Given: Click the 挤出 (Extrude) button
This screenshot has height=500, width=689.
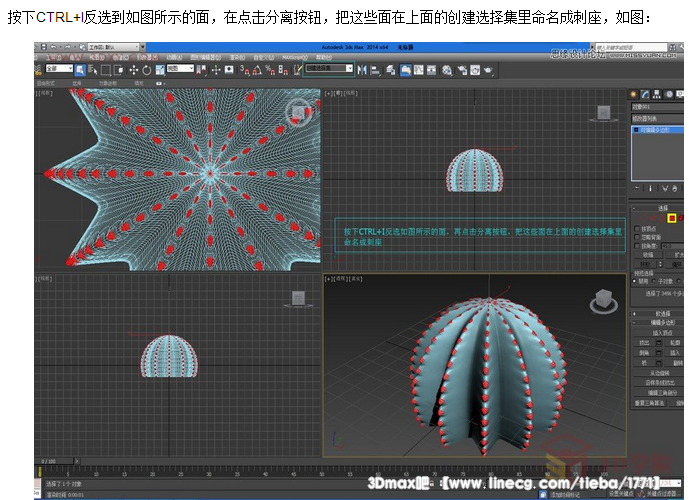Looking at the screenshot, I should tap(645, 342).
